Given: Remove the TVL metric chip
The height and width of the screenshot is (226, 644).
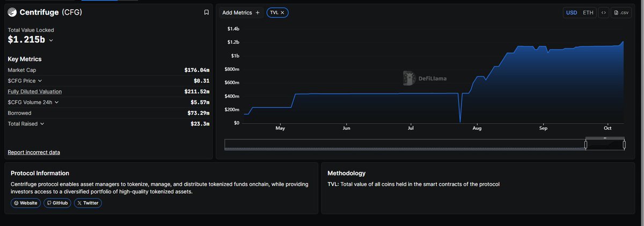Looking at the screenshot, I should [282, 12].
